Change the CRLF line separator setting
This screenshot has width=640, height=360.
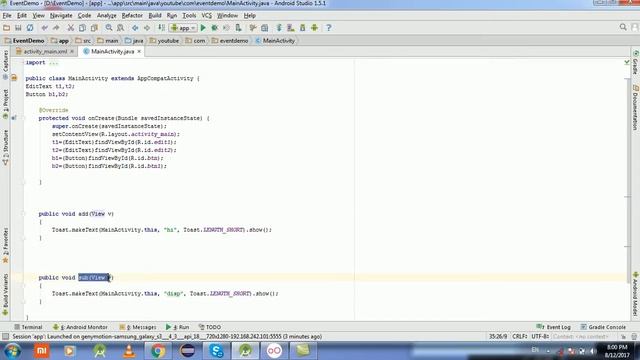point(520,336)
